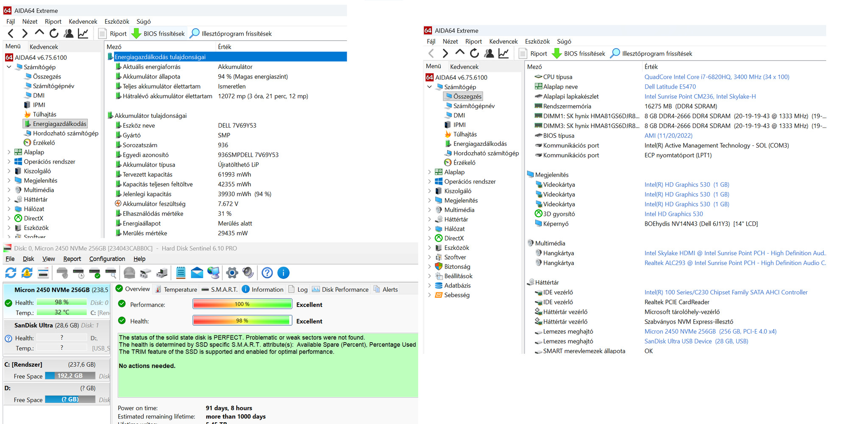Open the Disk Performance tab
The height and width of the screenshot is (424, 868).
[x=340, y=289]
